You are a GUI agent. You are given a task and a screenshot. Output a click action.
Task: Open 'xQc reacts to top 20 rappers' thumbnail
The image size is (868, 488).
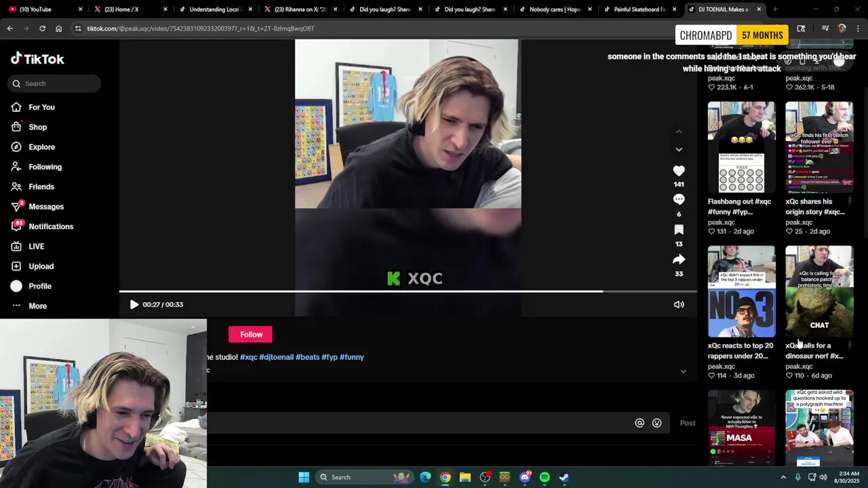pos(741,291)
